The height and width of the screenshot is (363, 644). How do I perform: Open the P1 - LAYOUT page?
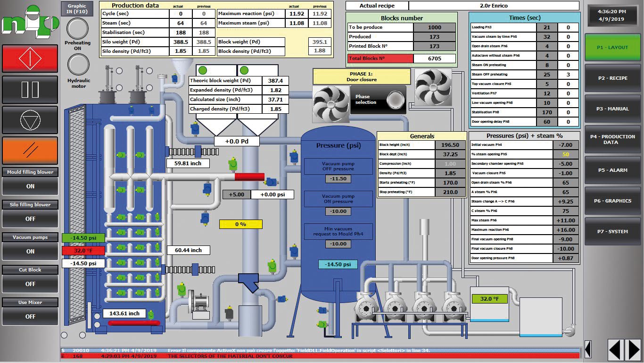(x=612, y=48)
